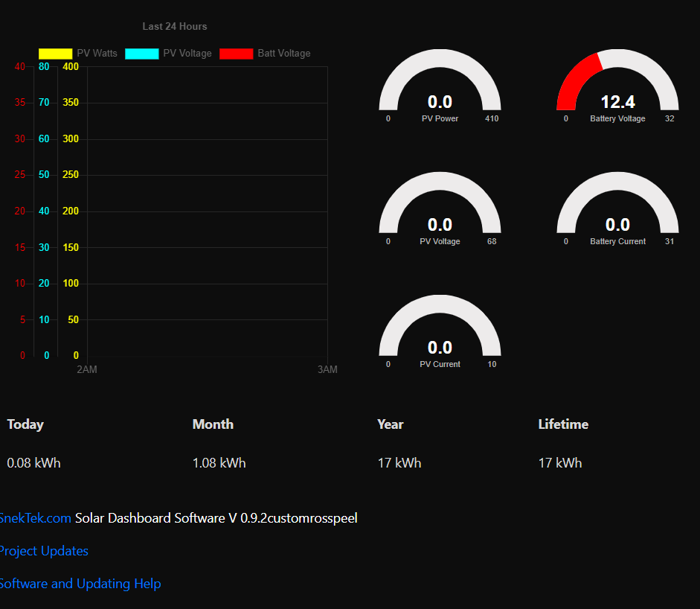
Task: Open the SnekTek.com link
Action: (35, 518)
